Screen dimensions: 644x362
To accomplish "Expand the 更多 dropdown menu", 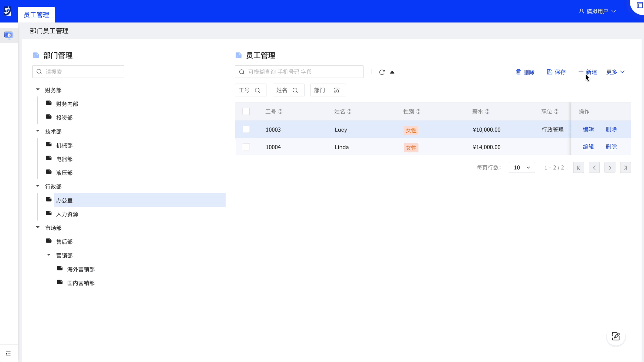I will (x=615, y=72).
